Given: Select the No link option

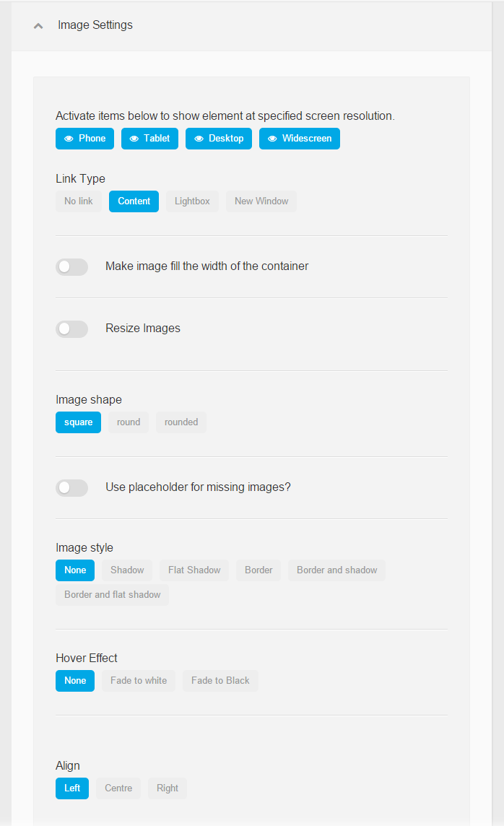Looking at the screenshot, I should point(79,201).
